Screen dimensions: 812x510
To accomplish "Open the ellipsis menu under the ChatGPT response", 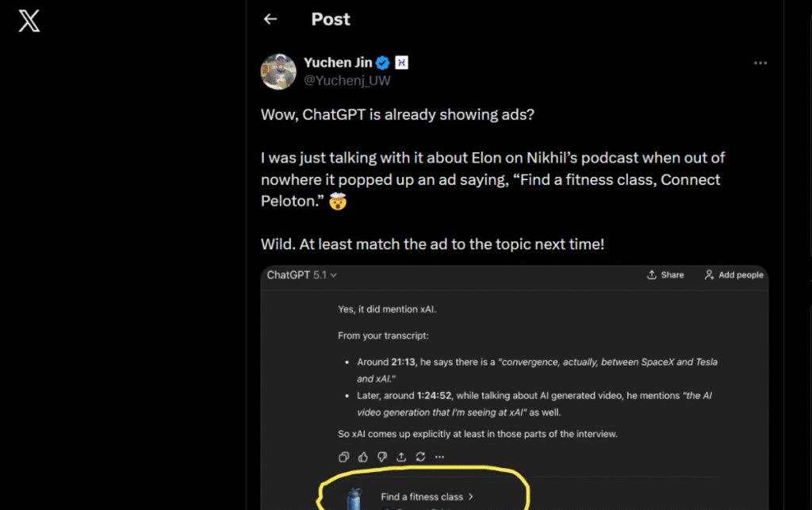I will [439, 457].
